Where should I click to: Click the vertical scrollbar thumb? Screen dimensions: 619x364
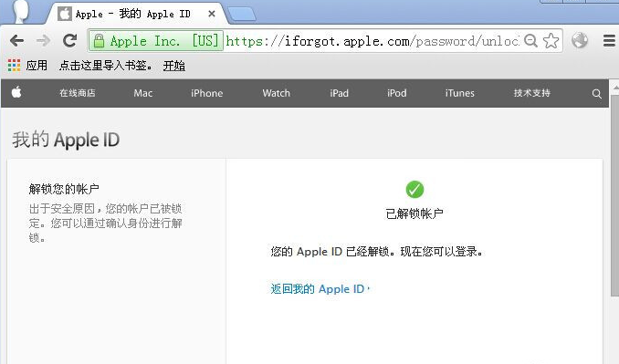[x=614, y=195]
